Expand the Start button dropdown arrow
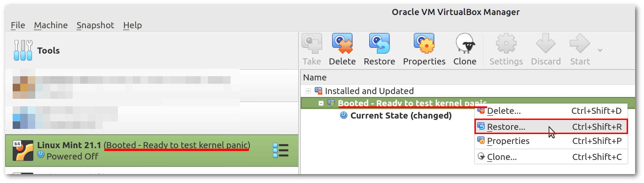The image size is (644, 183). coord(600,50)
